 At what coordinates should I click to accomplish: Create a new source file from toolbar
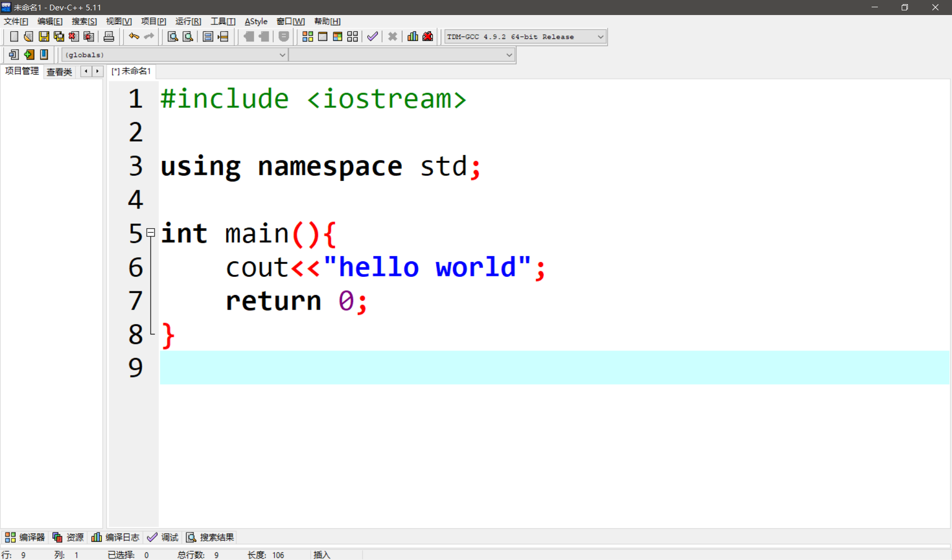(14, 36)
